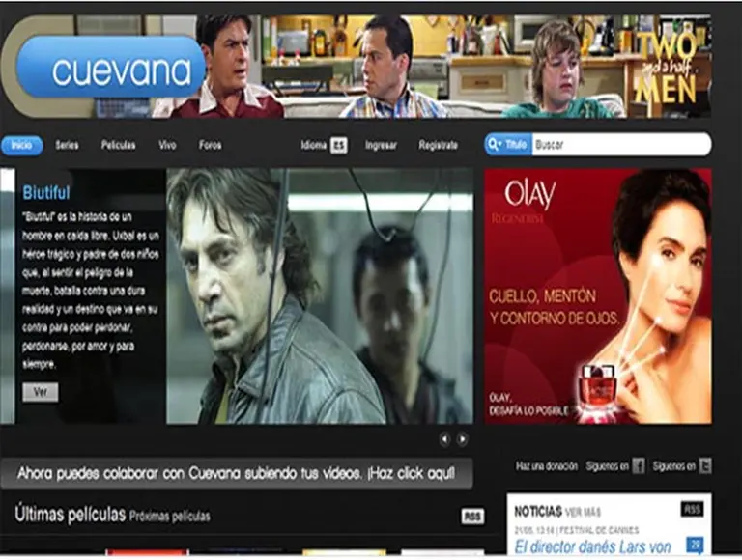Viewport: 742px width, 560px height.
Task: Select the Últimas películas heading tab
Action: [70, 514]
